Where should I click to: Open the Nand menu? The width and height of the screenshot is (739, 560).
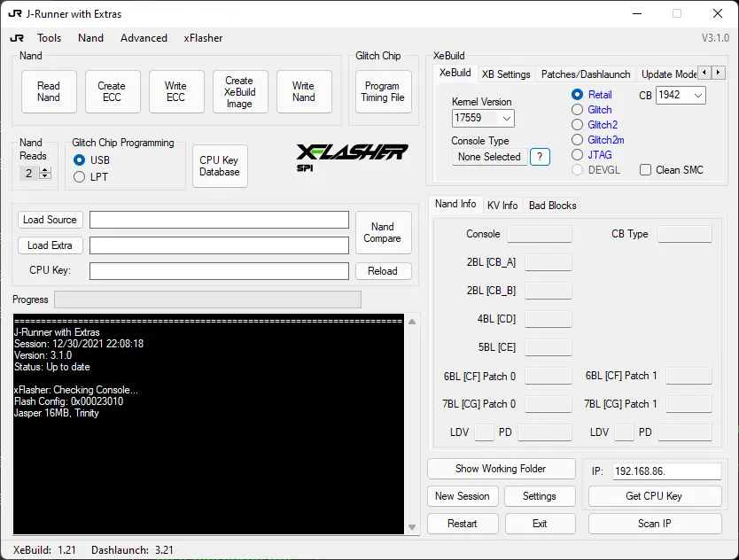pyautogui.click(x=90, y=38)
